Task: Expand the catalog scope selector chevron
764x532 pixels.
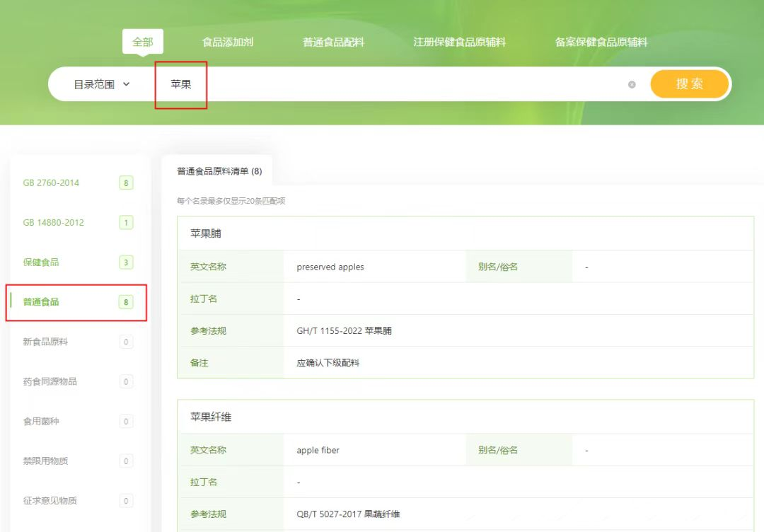Action: [x=126, y=83]
